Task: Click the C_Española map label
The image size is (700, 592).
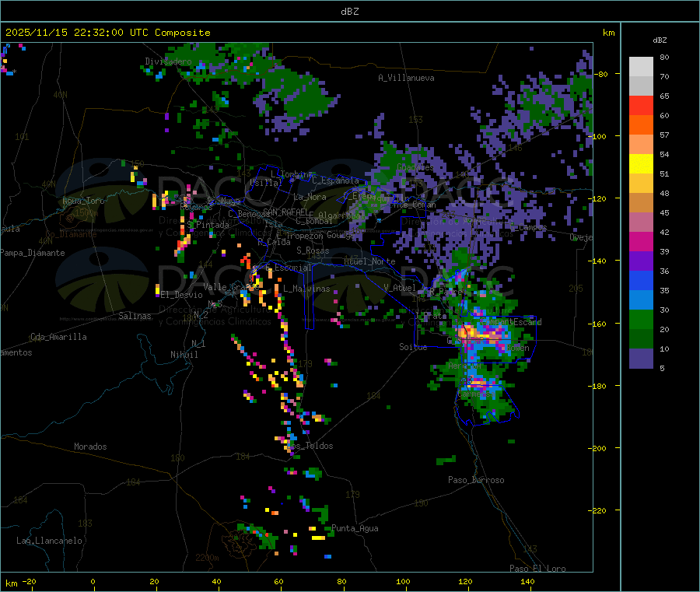Action: click(335, 180)
